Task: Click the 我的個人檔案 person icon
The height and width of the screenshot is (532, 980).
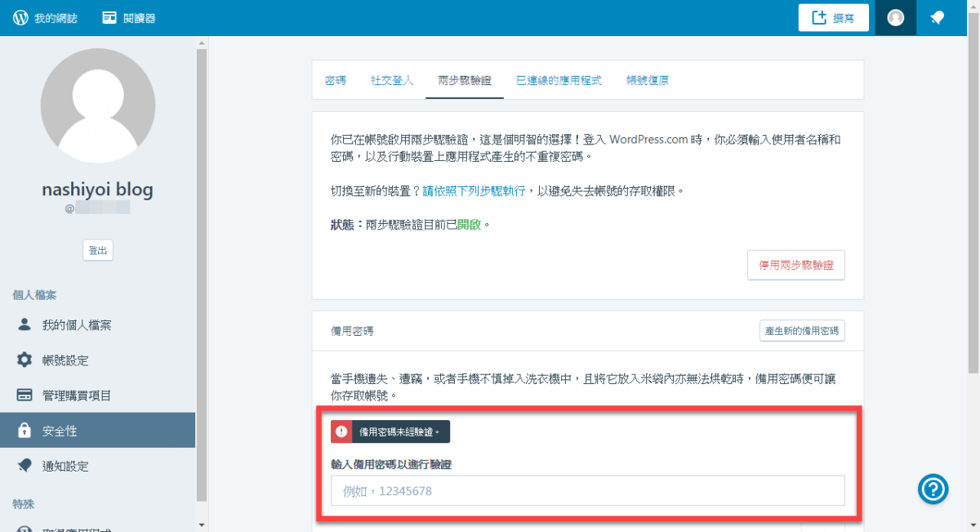Action: click(x=24, y=324)
